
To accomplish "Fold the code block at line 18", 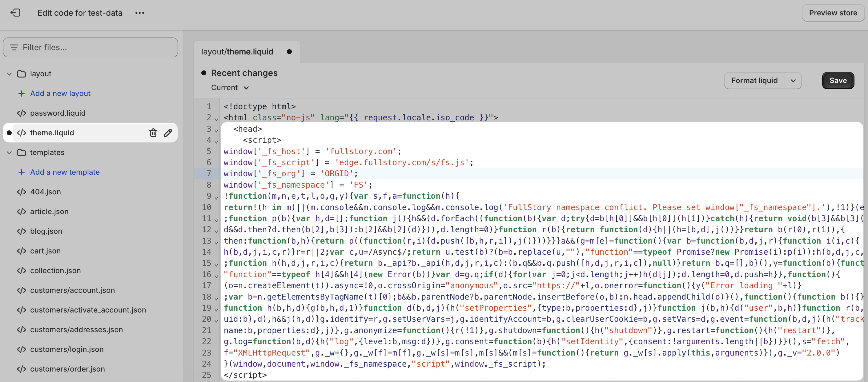I will pos(216,298).
